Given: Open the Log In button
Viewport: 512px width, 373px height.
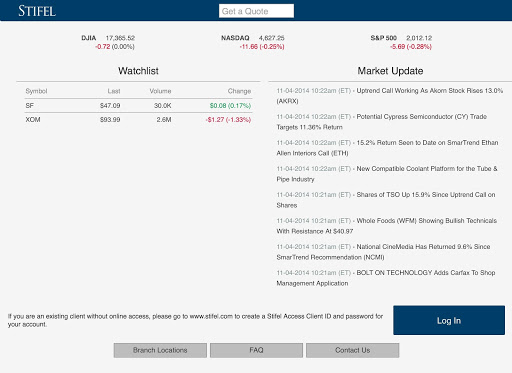Looking at the screenshot, I should (449, 320).
